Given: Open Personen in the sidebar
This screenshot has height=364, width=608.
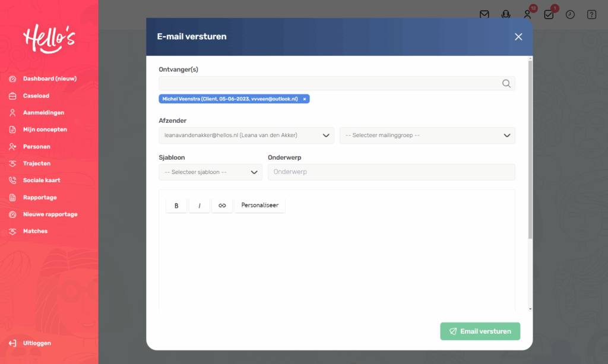Looking at the screenshot, I should (x=36, y=147).
